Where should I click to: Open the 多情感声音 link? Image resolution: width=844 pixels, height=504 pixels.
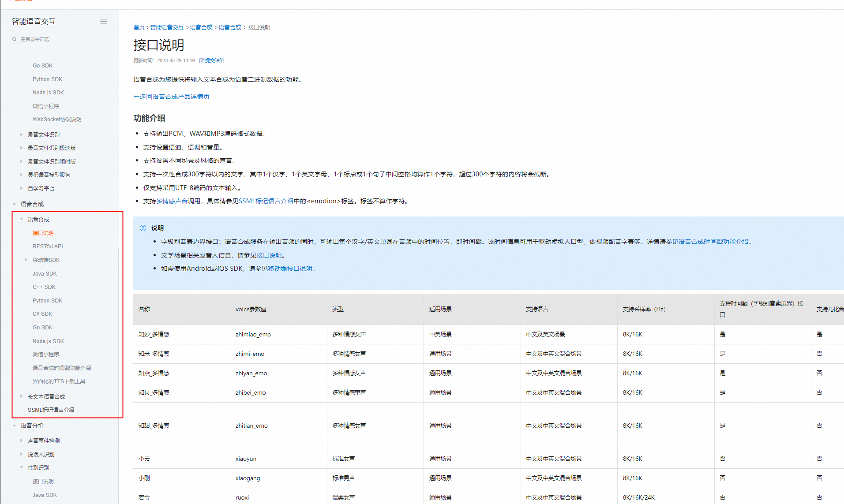pyautogui.click(x=172, y=201)
